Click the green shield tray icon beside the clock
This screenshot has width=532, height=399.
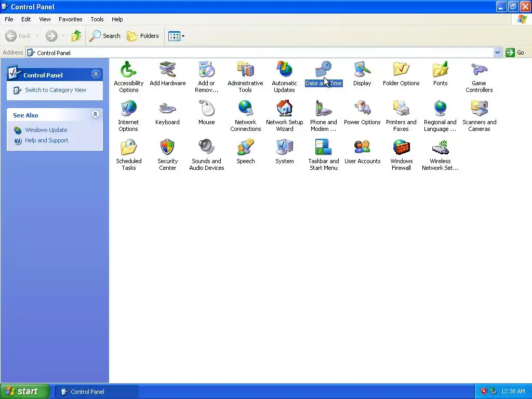coord(494,392)
